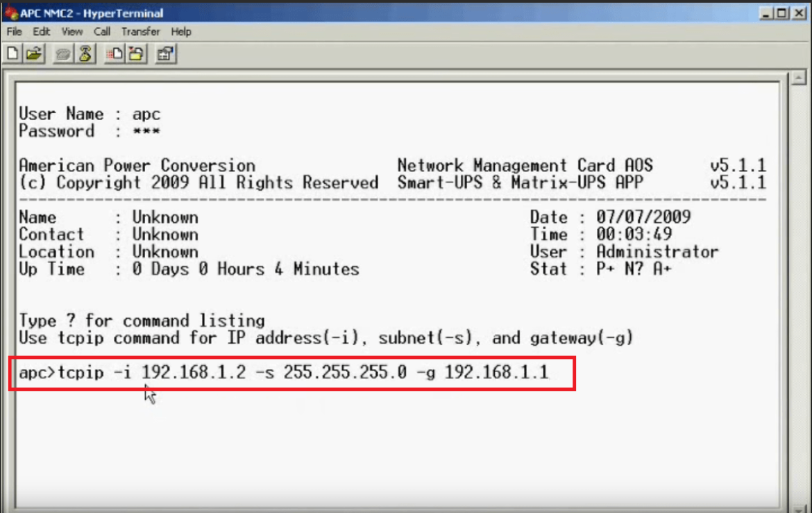Click the Send file icon
The height and width of the screenshot is (513, 812).
tap(112, 53)
